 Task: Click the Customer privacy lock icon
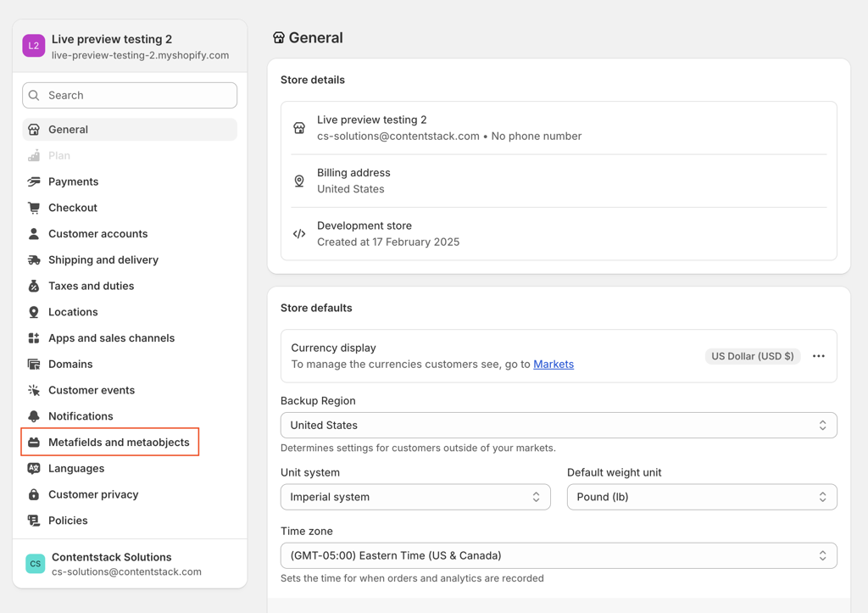34,494
